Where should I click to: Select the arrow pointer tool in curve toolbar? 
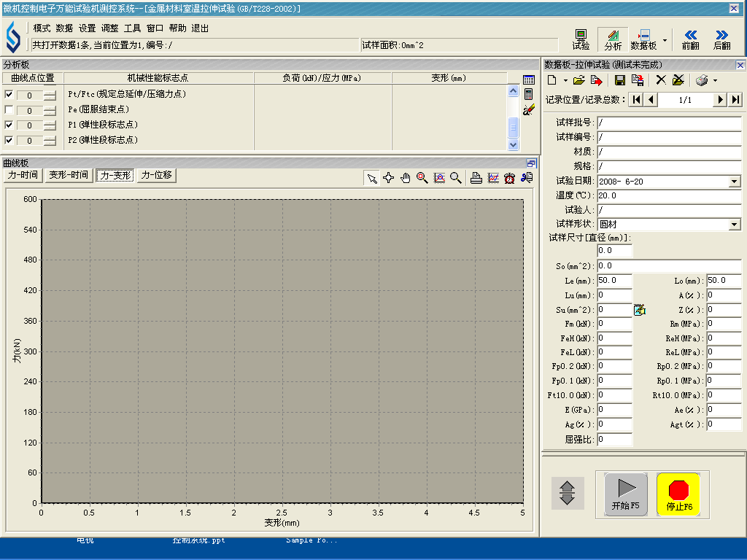click(371, 177)
